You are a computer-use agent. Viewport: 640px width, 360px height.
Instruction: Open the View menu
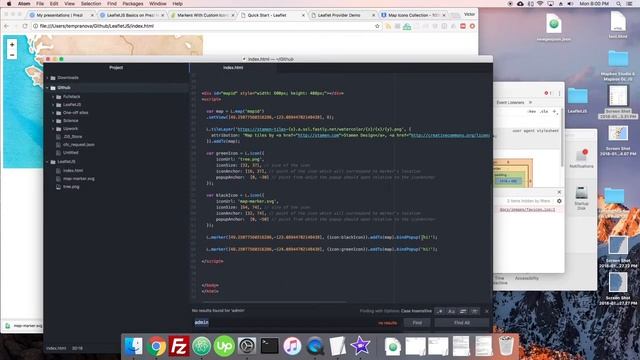pyautogui.click(x=69, y=4)
